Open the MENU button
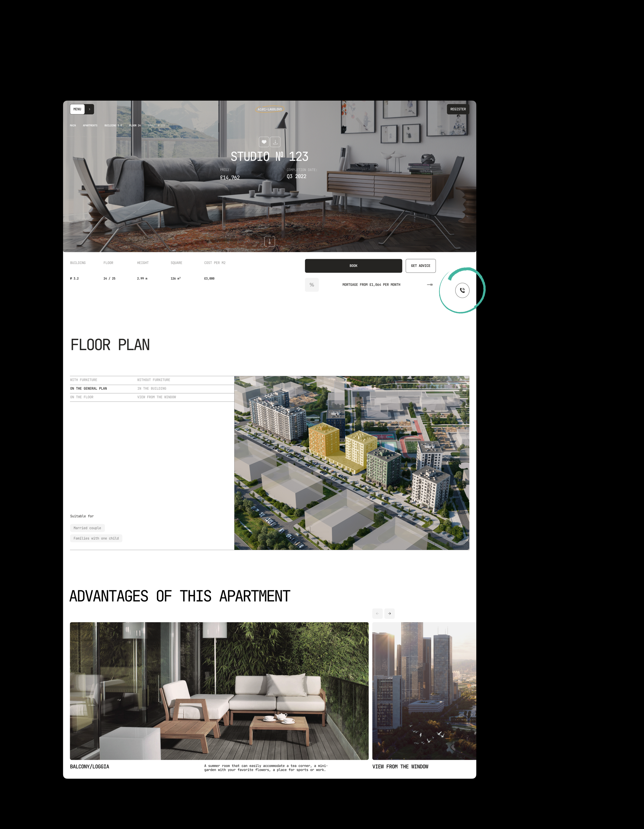Viewport: 644px width, 829px height. tap(77, 109)
